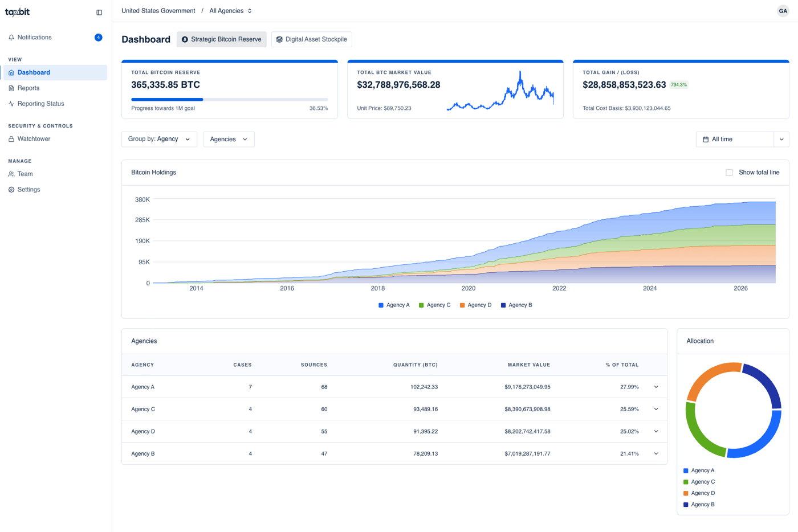
Task: Expand the Agency B table row
Action: [656, 454]
